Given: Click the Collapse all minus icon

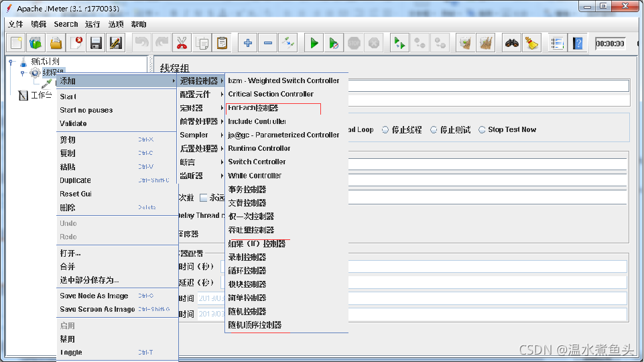Looking at the screenshot, I should (268, 43).
